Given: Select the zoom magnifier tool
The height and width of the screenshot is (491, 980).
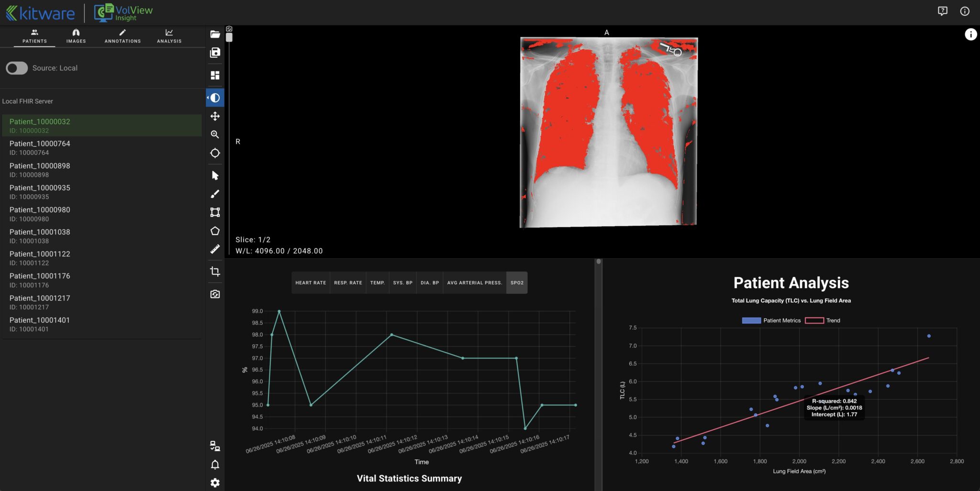Looking at the screenshot, I should click(215, 134).
